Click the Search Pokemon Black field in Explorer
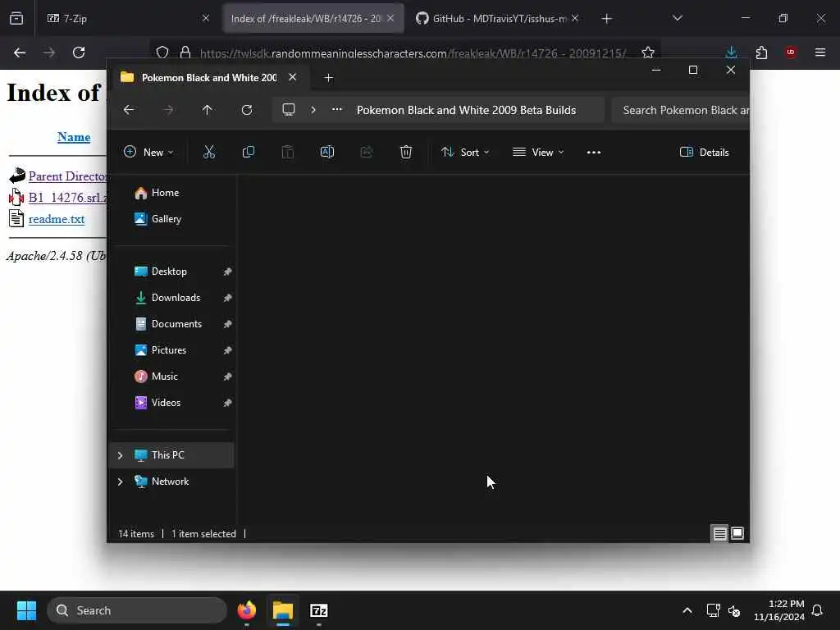 (680, 110)
